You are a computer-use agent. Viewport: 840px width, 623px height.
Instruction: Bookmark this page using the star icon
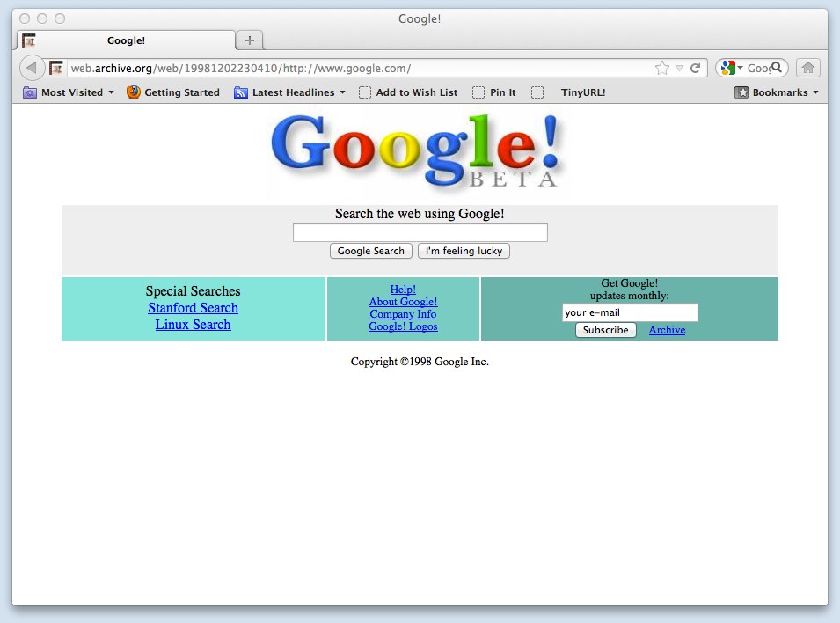662,68
